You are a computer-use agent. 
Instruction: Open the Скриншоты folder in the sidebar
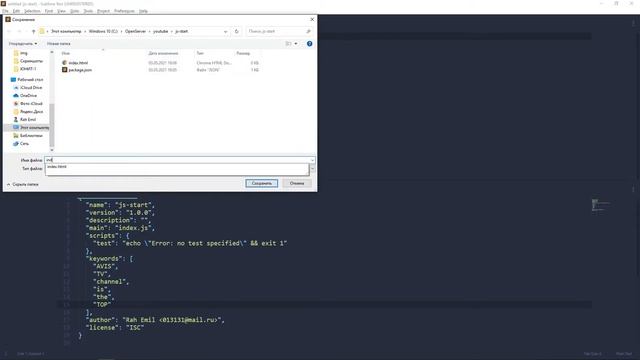(31, 61)
